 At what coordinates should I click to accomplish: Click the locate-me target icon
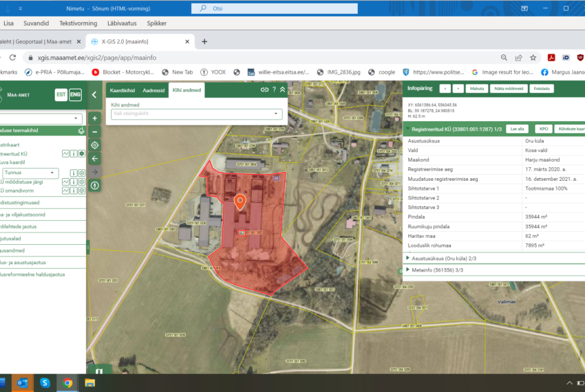click(95, 145)
